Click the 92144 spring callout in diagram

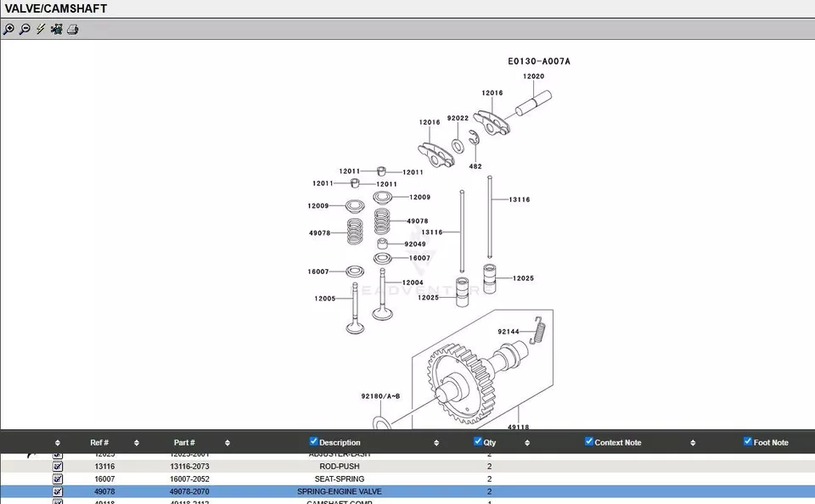tap(508, 332)
